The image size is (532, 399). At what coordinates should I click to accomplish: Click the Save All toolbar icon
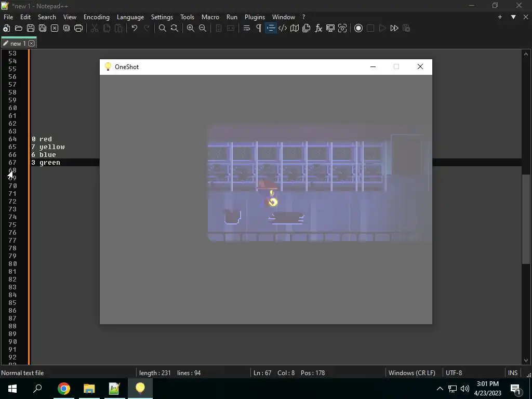click(43, 28)
